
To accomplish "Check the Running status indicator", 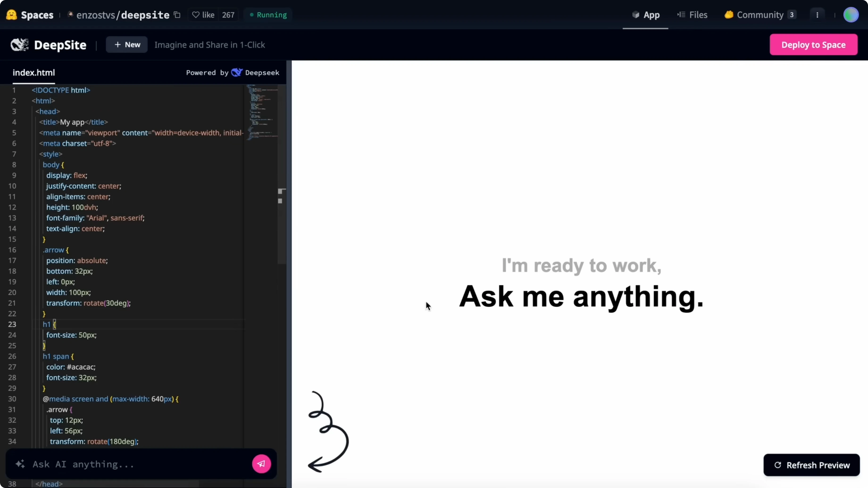I will 267,15.
